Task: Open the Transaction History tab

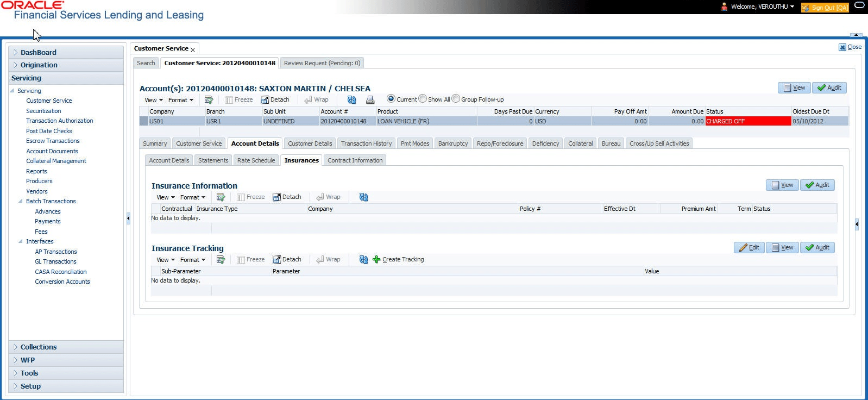Action: (367, 143)
